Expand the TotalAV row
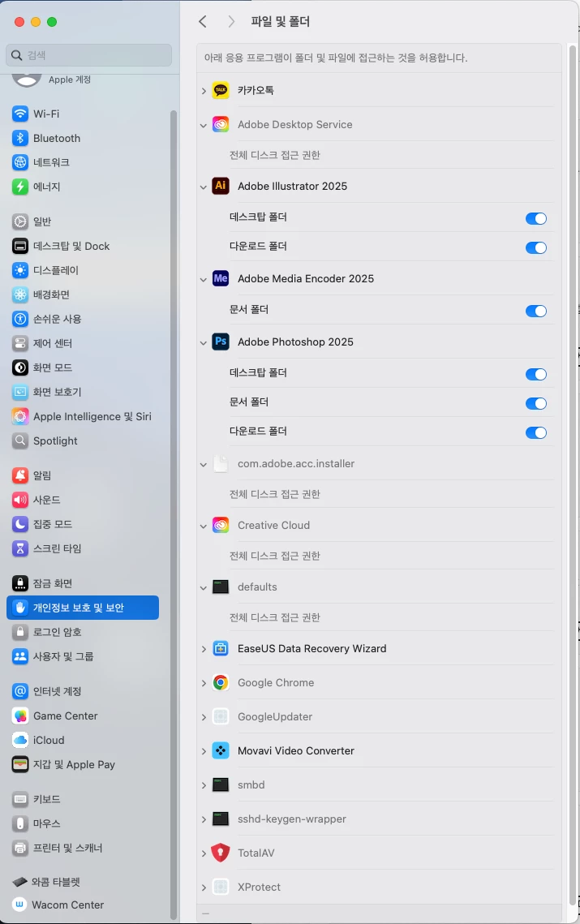580x924 pixels. tap(204, 853)
